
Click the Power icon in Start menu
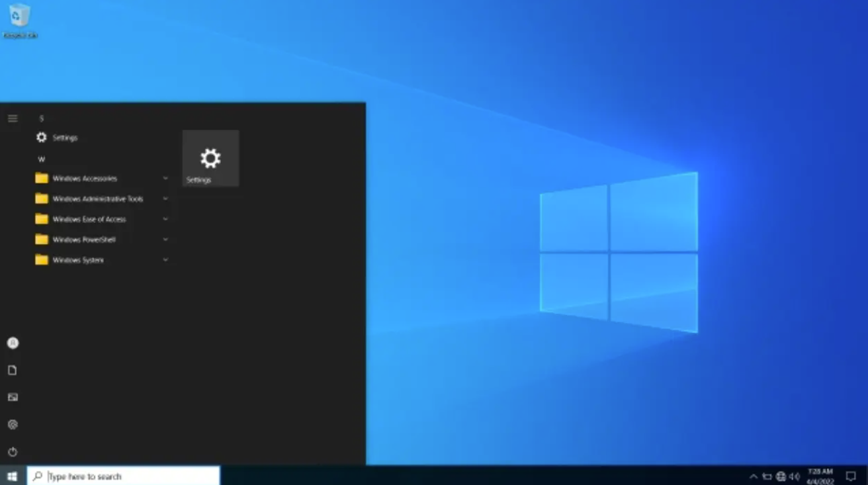[x=12, y=451]
